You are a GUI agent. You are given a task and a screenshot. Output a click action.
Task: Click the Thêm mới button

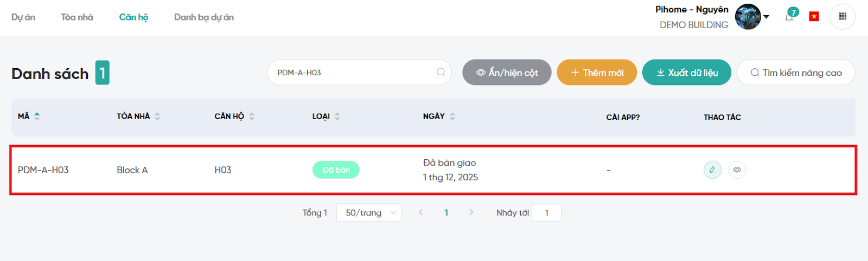pos(597,73)
